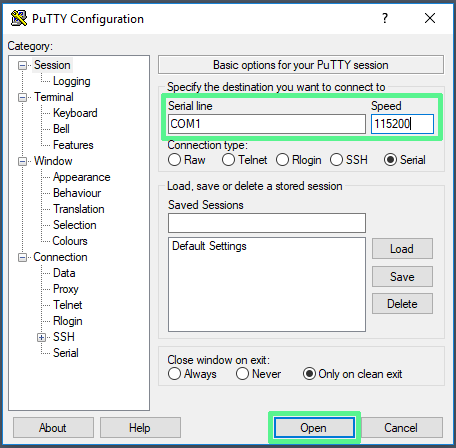
Task: Click into the Speed field
Action: coord(402,124)
